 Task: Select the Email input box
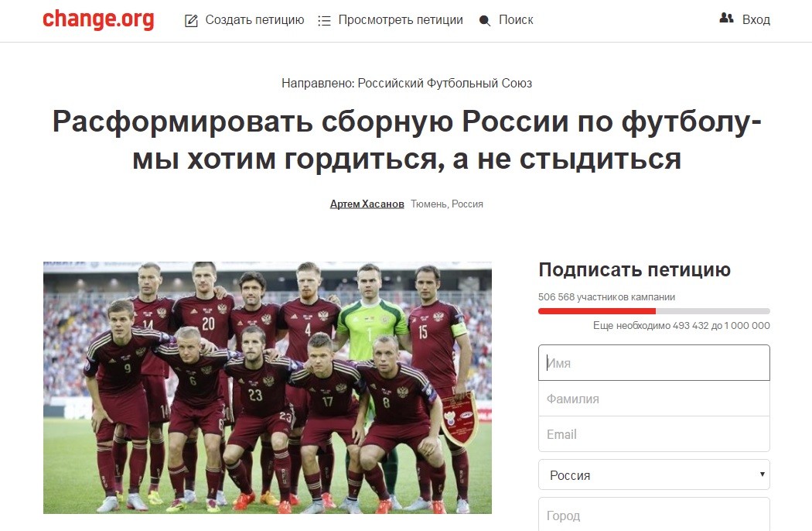point(654,434)
